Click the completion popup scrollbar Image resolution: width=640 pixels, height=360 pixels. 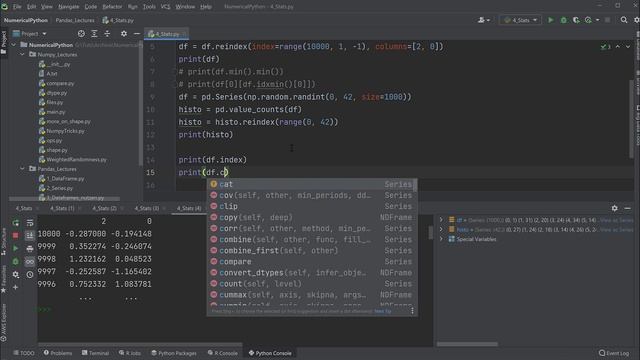pos(415,186)
